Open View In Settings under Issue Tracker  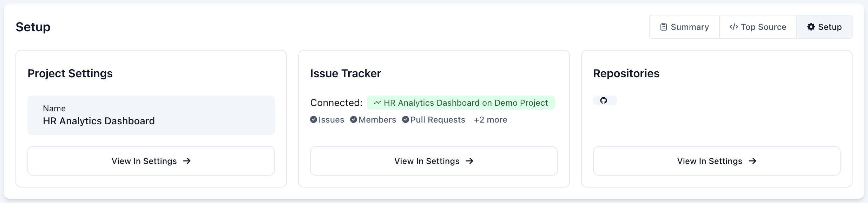(x=434, y=161)
